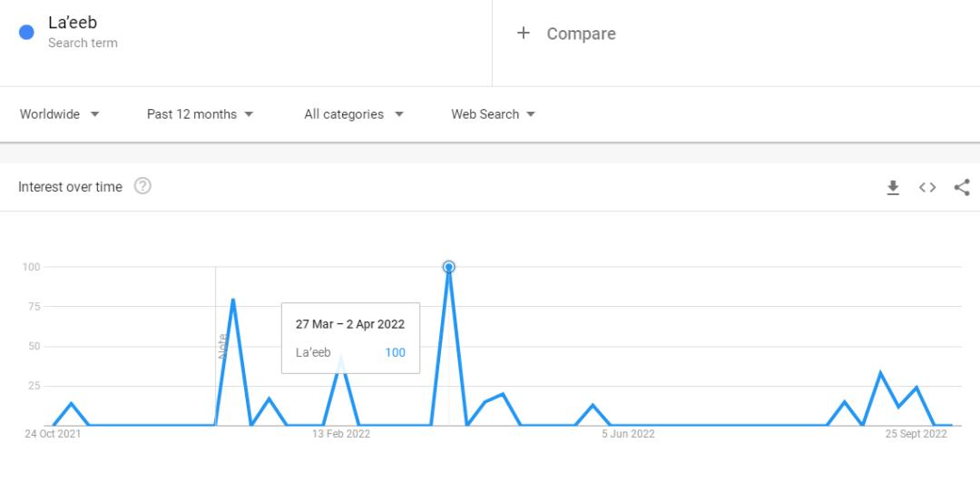Click the Compare button
Image resolution: width=980 pixels, height=483 pixels.
click(x=581, y=34)
